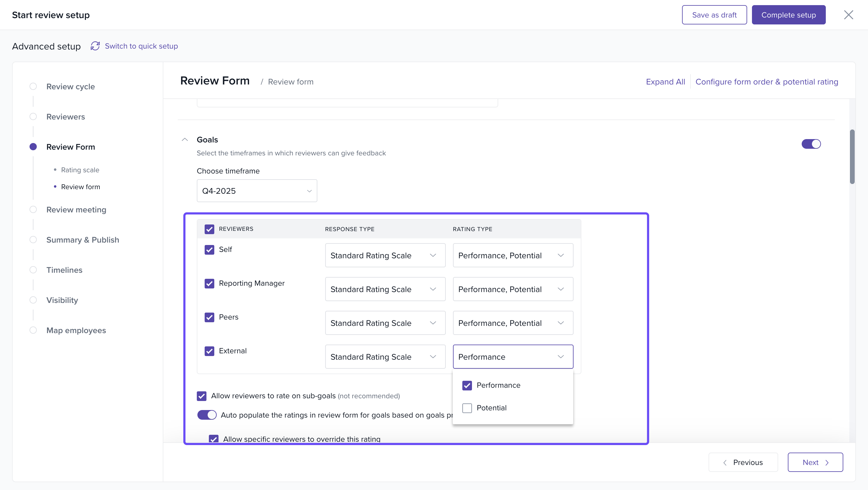Collapse the Goals section chevron
Screen dimensions: 868x490
click(185, 140)
